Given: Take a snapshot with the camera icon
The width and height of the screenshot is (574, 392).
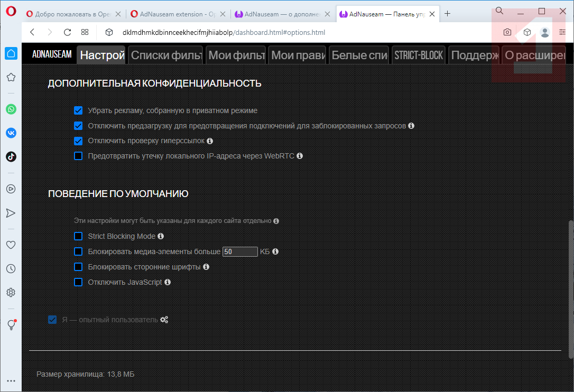Looking at the screenshot, I should point(507,32).
